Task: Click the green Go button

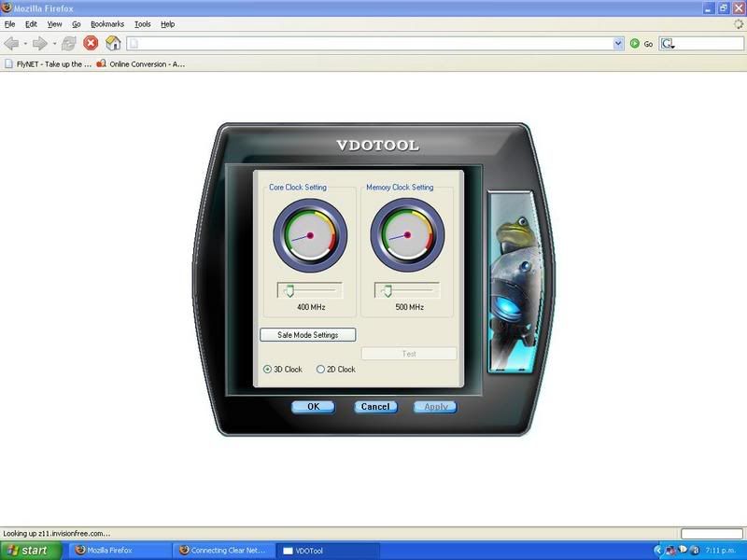Action: tap(635, 43)
